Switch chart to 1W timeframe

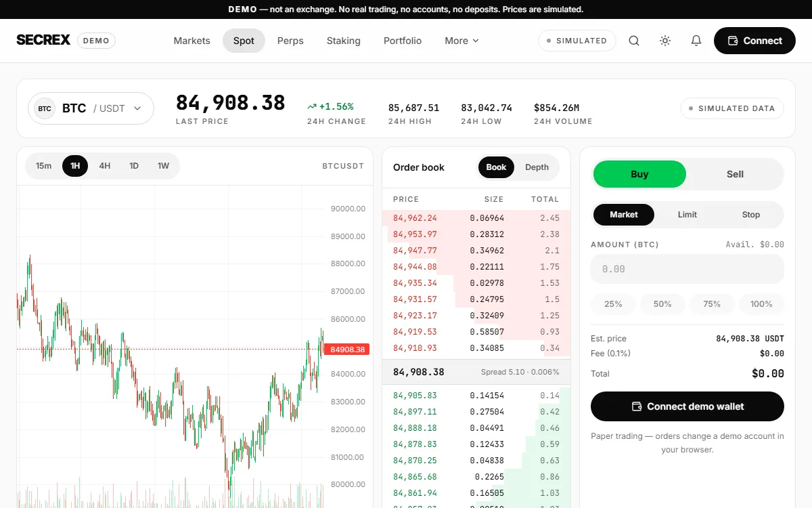(164, 166)
